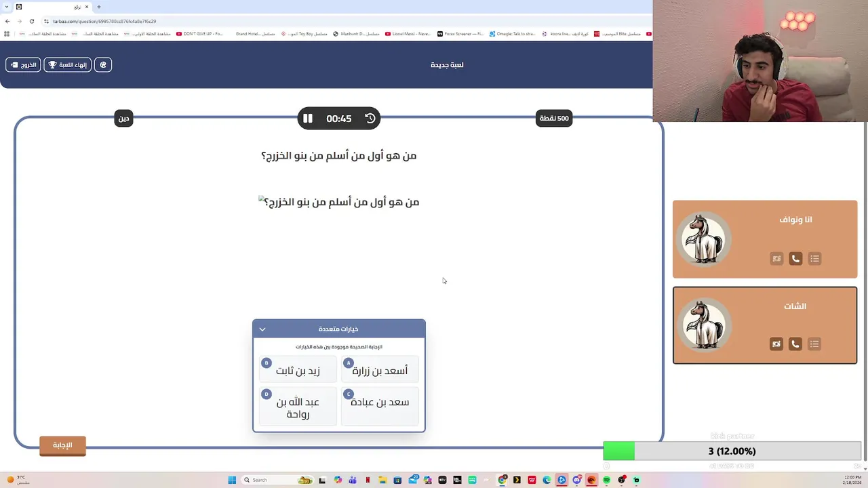Click the green 3 (12.00%) progress bar
This screenshot has width=868, height=488.
[x=732, y=451]
